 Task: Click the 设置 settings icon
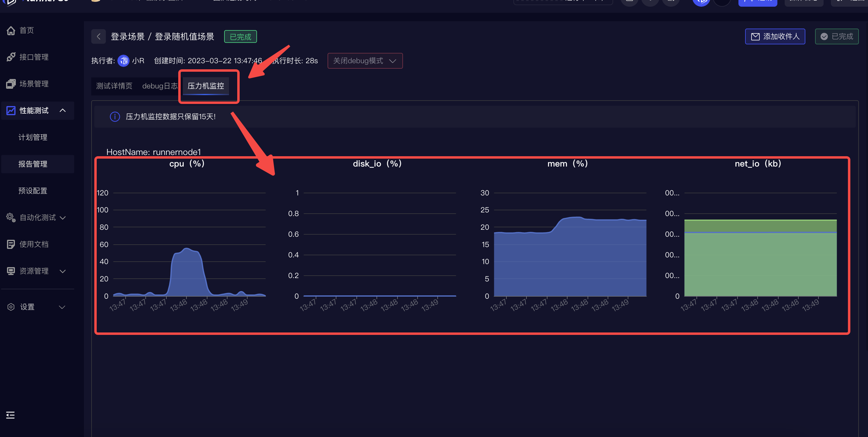tap(11, 307)
